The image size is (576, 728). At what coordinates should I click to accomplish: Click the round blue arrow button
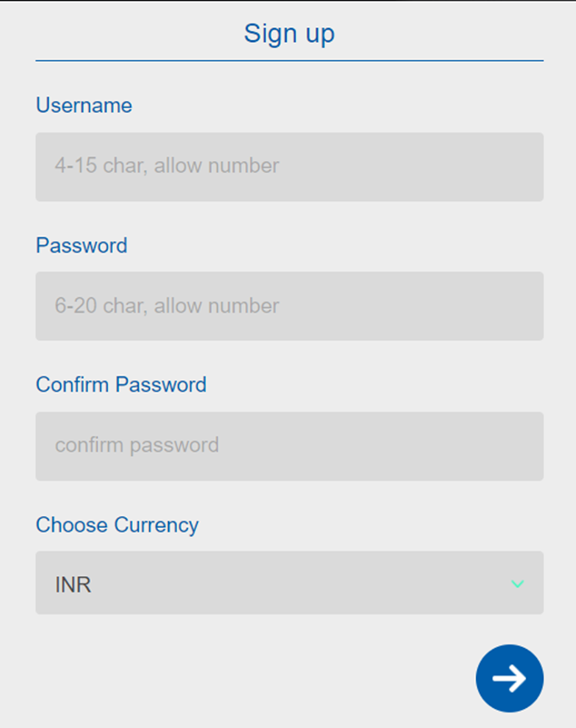pos(509,678)
